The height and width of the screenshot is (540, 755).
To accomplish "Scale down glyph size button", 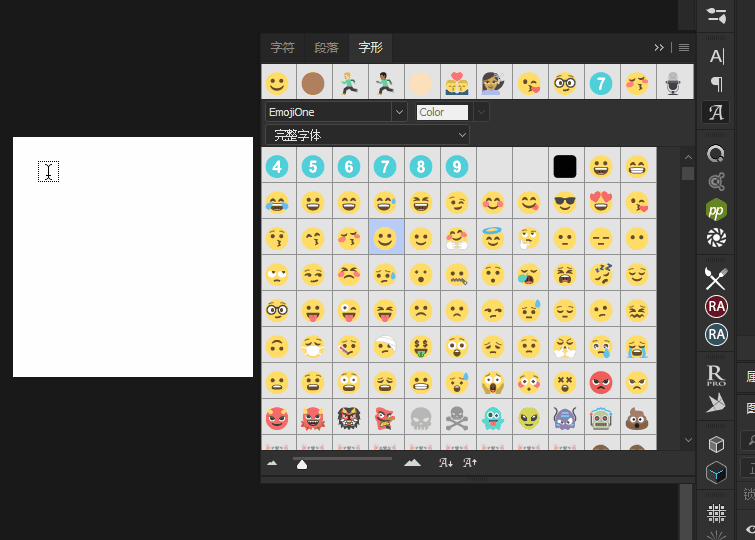I will [x=445, y=463].
